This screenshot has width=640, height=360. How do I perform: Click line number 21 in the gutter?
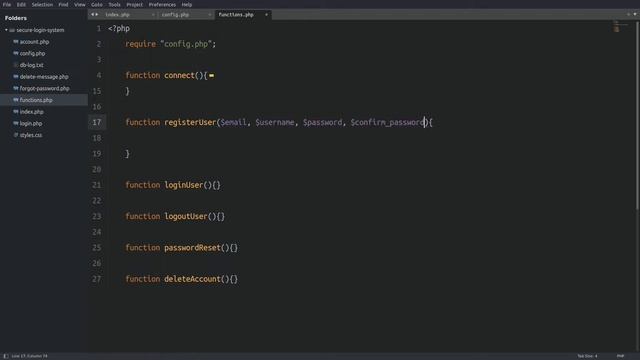coord(97,185)
